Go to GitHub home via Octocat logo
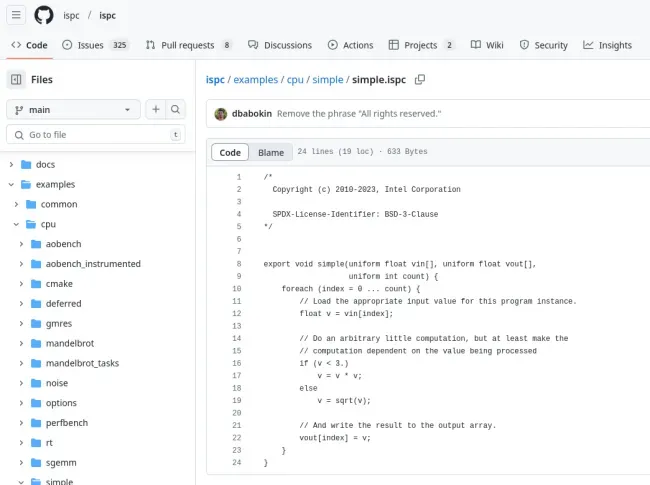The width and height of the screenshot is (650, 485). 44,15
